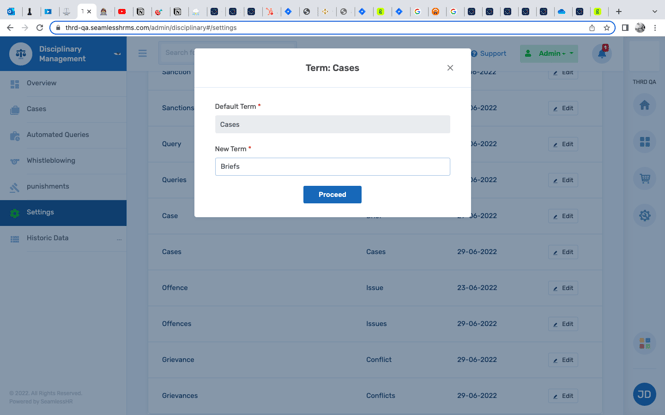
Task: Click the Support link
Action: point(488,54)
